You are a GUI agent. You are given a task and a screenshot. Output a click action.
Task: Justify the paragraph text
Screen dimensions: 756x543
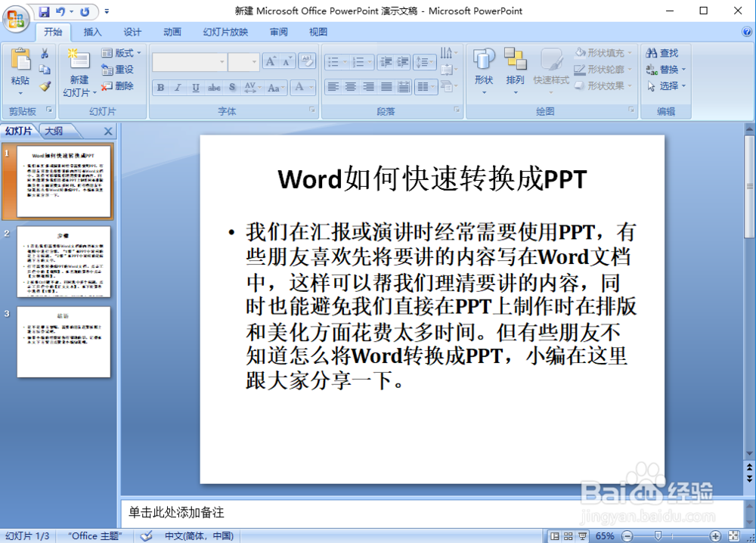click(x=386, y=87)
